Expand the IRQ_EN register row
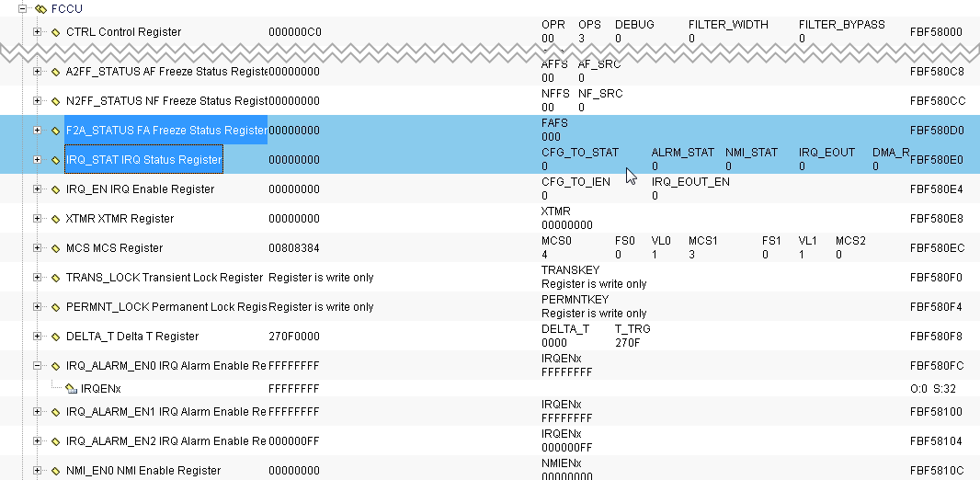Screen dimensions: 980x480 pyautogui.click(x=37, y=189)
